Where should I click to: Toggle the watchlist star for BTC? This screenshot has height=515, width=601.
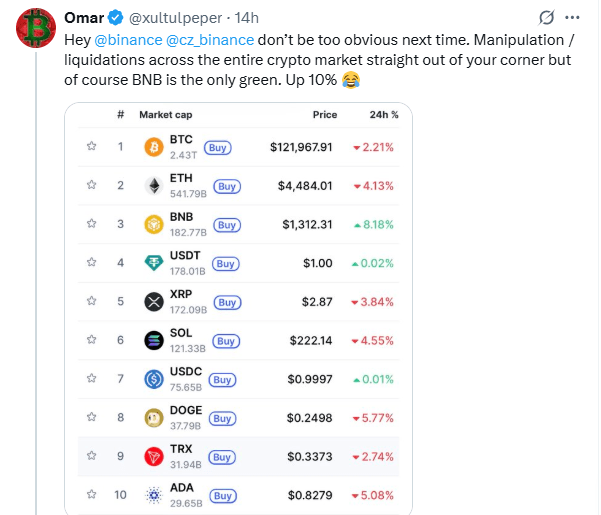tap(91, 147)
